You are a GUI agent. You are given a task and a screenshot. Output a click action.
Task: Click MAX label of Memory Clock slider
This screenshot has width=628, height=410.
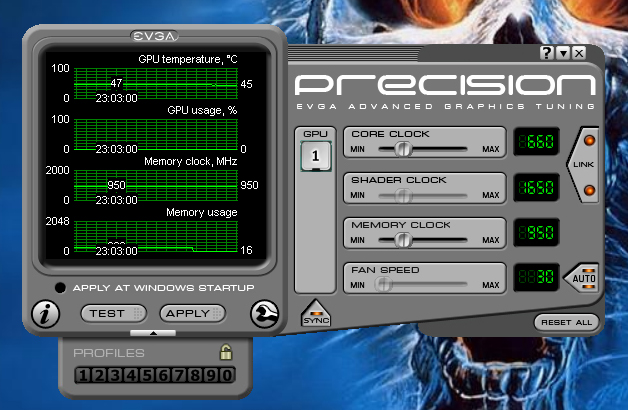491,240
